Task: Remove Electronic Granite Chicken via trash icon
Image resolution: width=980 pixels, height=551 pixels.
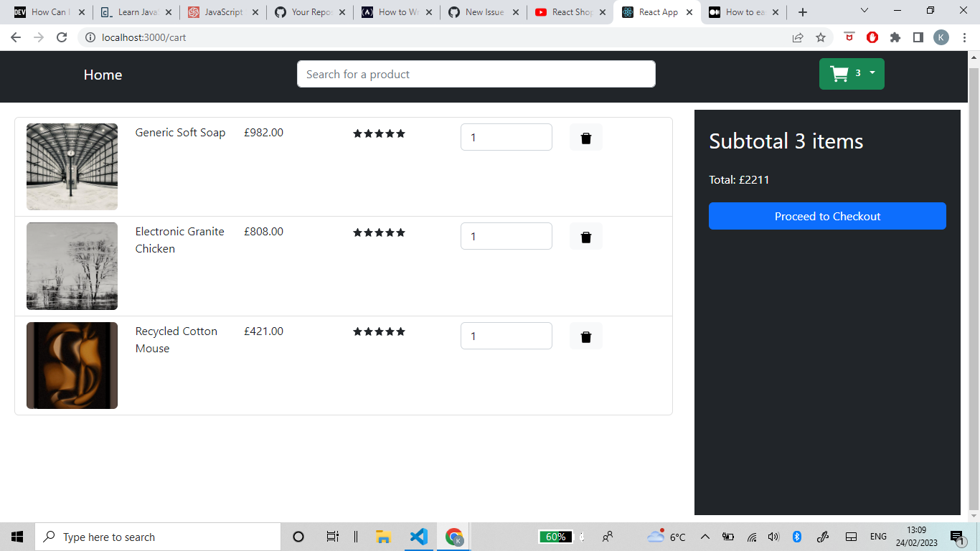Action: pos(585,236)
